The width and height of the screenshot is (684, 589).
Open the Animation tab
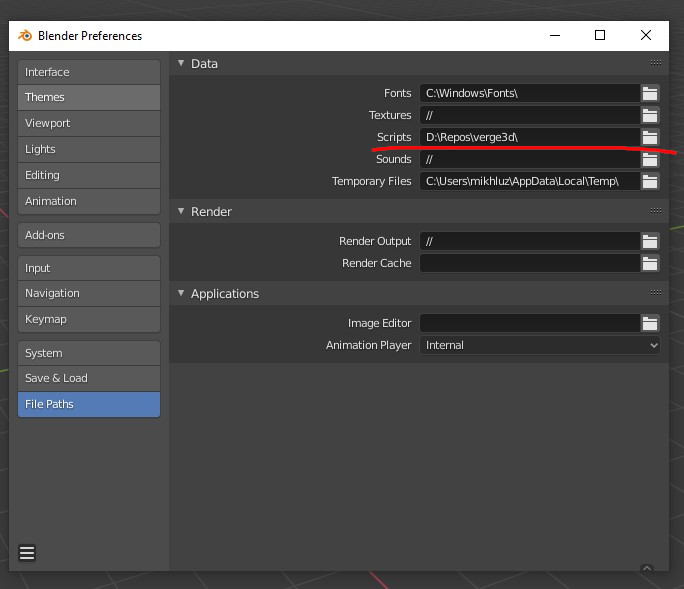[89, 201]
